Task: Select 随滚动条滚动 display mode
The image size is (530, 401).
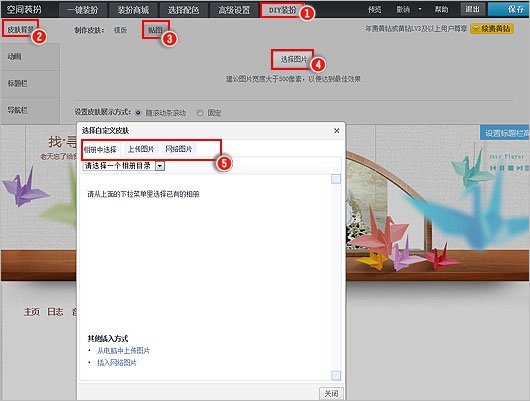Action: pyautogui.click(x=138, y=113)
